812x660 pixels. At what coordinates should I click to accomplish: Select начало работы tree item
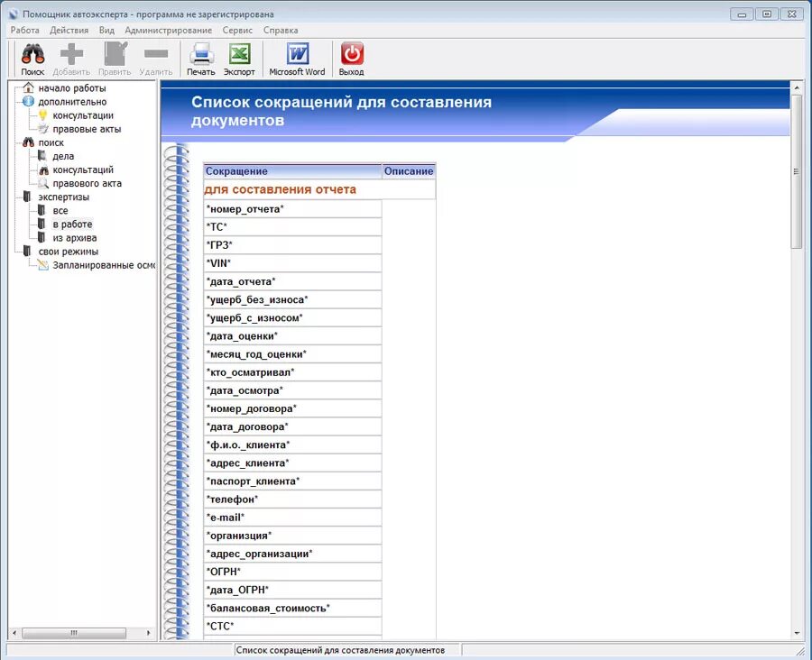point(72,88)
